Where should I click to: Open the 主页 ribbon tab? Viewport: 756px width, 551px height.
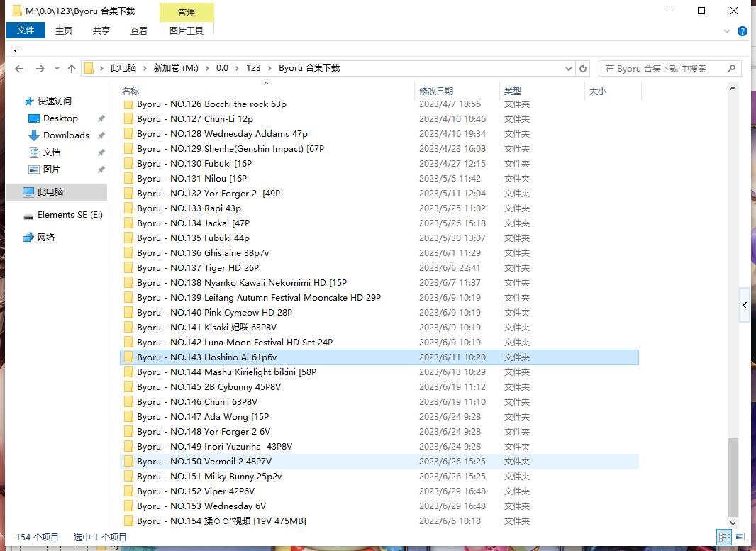[x=64, y=31]
